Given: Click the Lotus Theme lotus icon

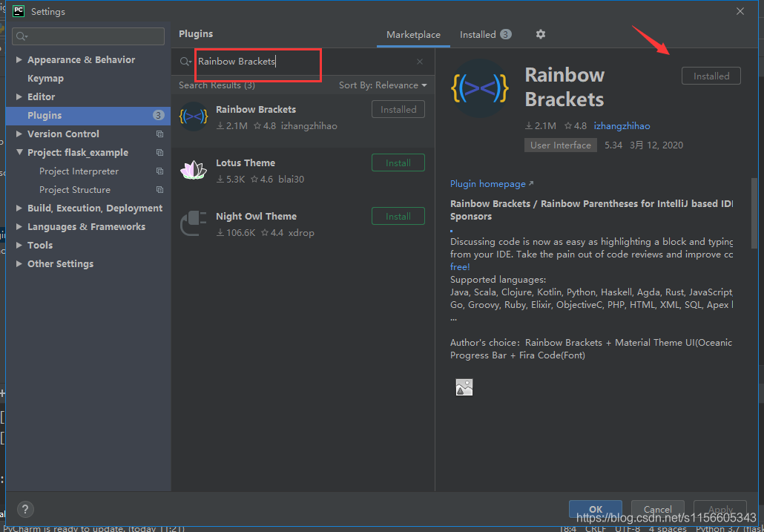Looking at the screenshot, I should pyautogui.click(x=194, y=169).
